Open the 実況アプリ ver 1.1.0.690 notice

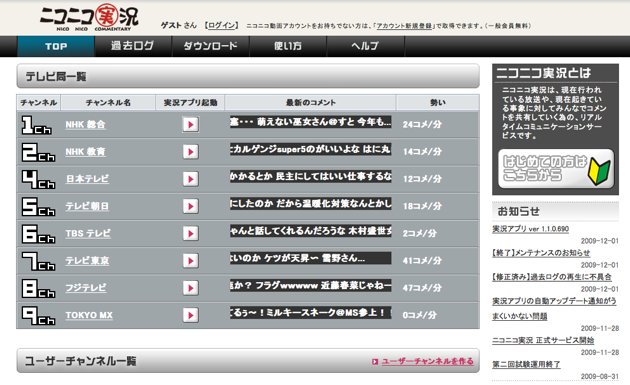(x=530, y=229)
